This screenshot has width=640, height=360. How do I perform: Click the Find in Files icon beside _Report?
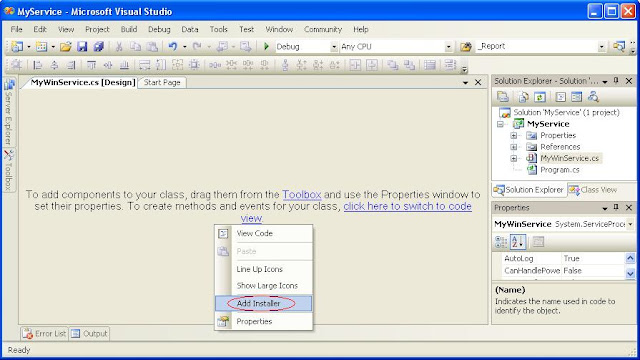pos(466,47)
